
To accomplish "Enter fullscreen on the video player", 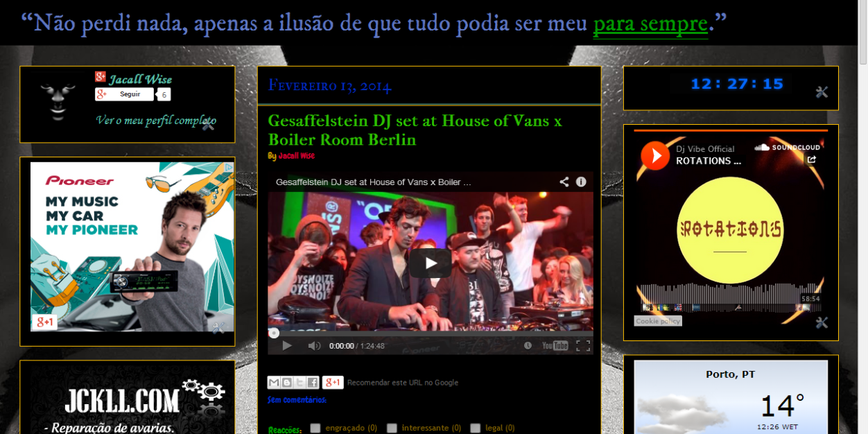I will tap(583, 345).
